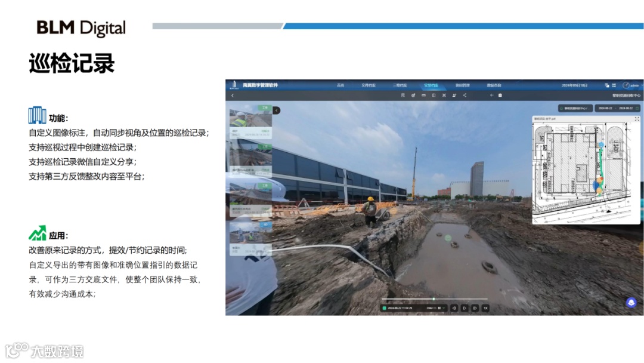Viewport: 644px width, 363px height.
Task: Open the fourth inspection record with blue tag
Action: tap(250, 238)
